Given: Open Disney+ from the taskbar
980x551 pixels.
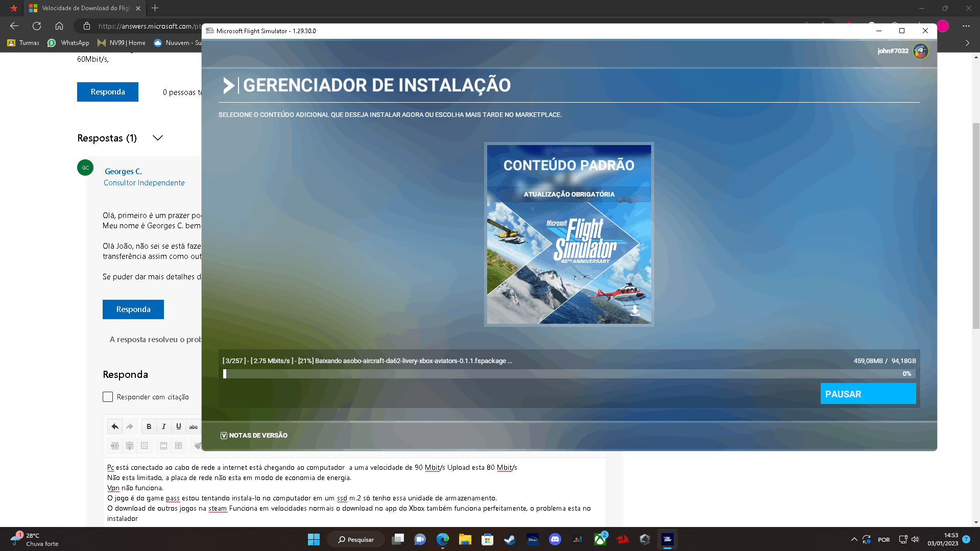Looking at the screenshot, I should pos(533,539).
